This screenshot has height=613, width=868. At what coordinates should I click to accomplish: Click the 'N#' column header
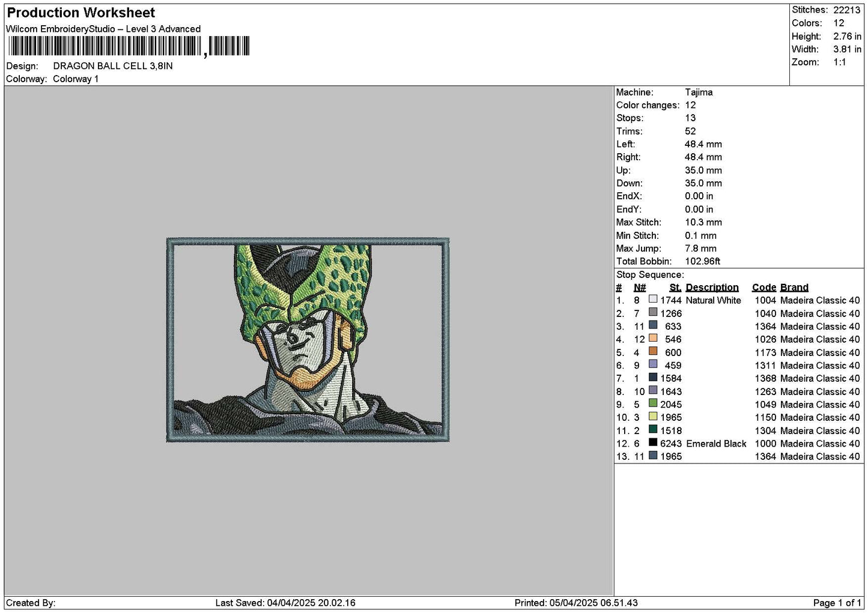640,288
